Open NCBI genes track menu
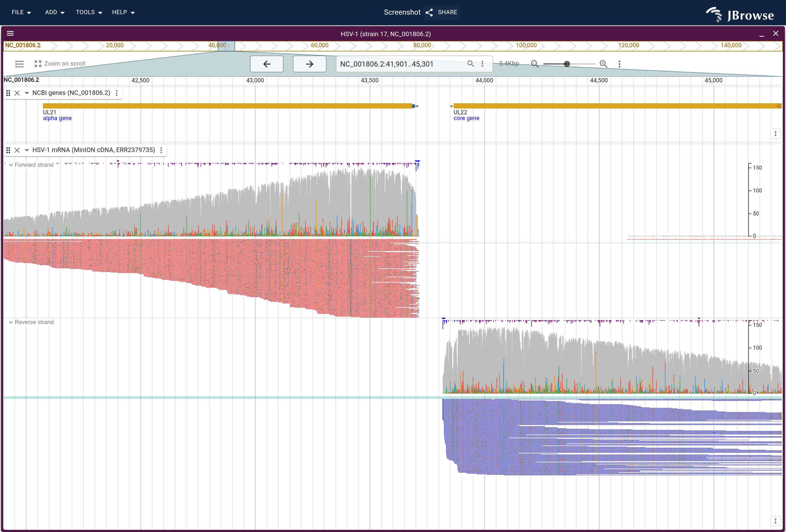Screen dimensions: 786x532 (x=117, y=93)
